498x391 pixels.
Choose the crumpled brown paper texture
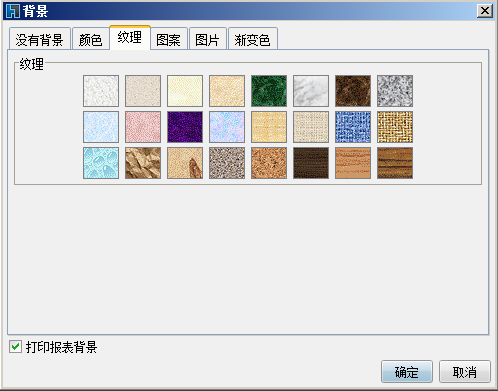(x=143, y=163)
